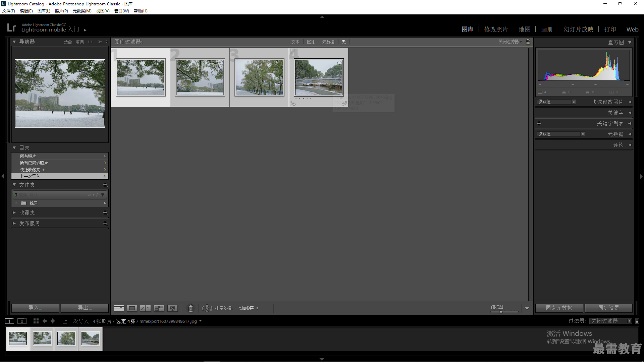Go back with left arrow in filmstrip bar
This screenshot has height=362, width=644.
tap(45, 321)
